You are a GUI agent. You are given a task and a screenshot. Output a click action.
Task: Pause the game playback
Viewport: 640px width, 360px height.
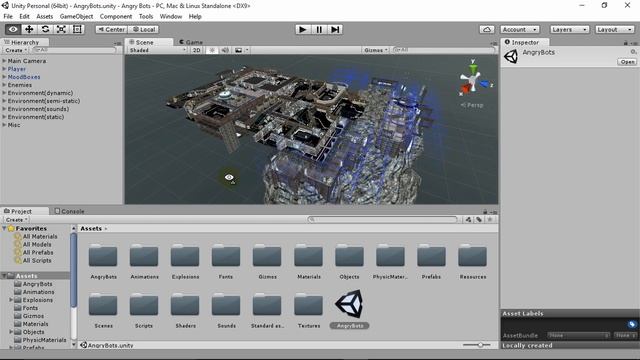pos(319,29)
